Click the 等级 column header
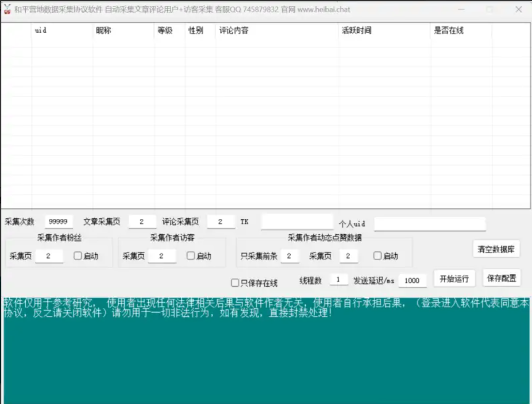 click(170, 31)
